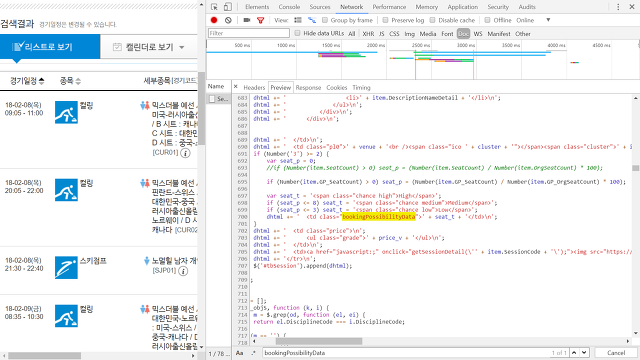This screenshot has height=360, width=640.
Task: Sort by 경기일정 column arrow
Action: tap(41, 81)
